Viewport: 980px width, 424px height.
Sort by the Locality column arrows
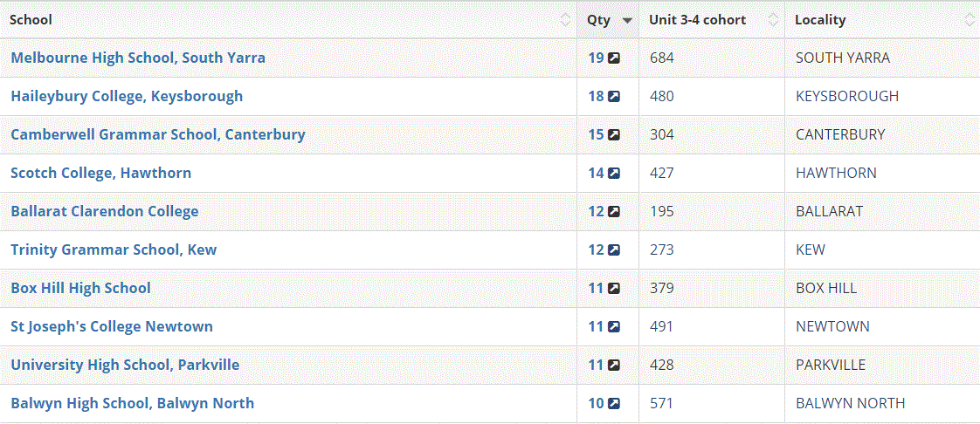[x=969, y=20]
